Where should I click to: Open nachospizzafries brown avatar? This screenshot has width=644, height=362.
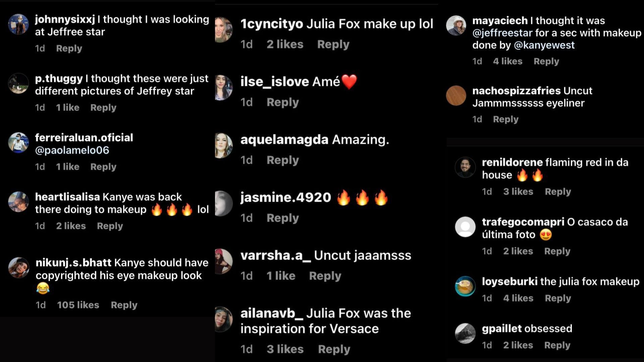[x=456, y=96]
